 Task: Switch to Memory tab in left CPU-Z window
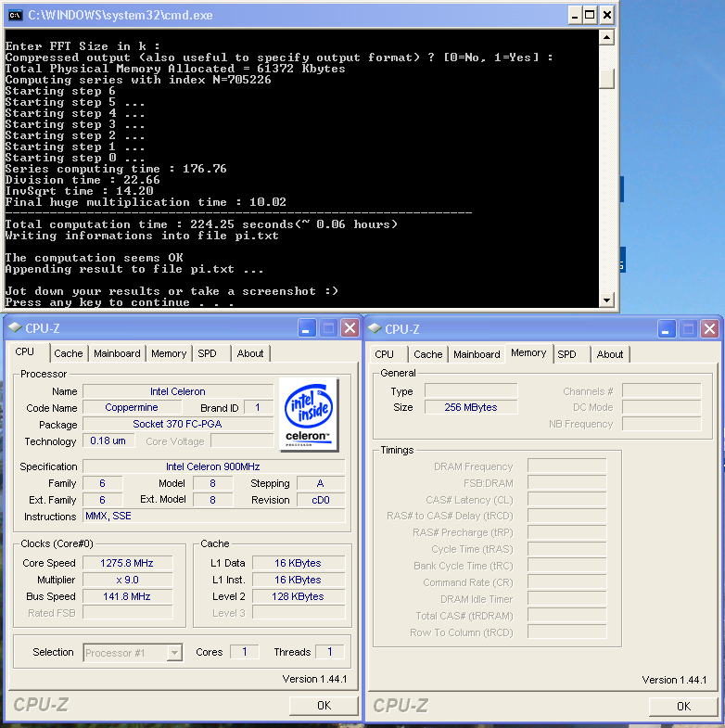pos(169,353)
